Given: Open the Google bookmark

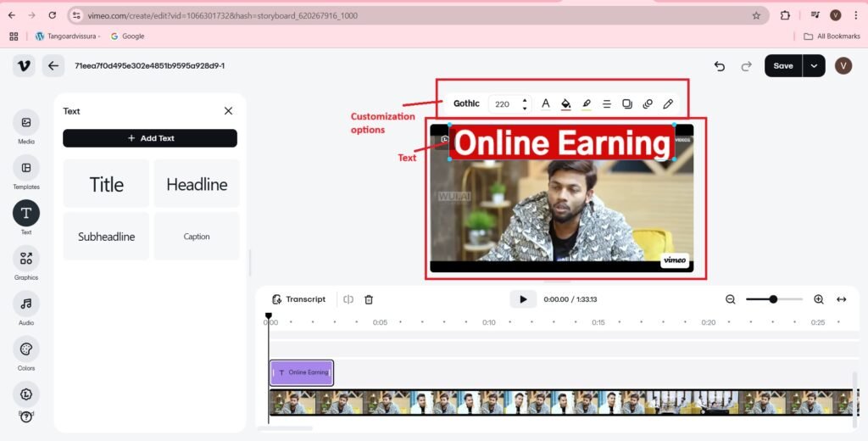Looking at the screenshot, I should (x=128, y=36).
